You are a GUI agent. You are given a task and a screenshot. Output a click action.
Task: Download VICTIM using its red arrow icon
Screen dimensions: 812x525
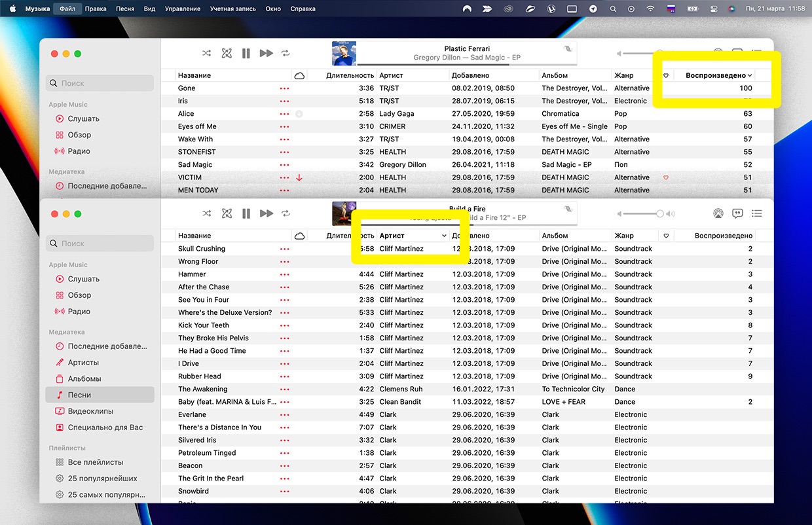(x=299, y=177)
